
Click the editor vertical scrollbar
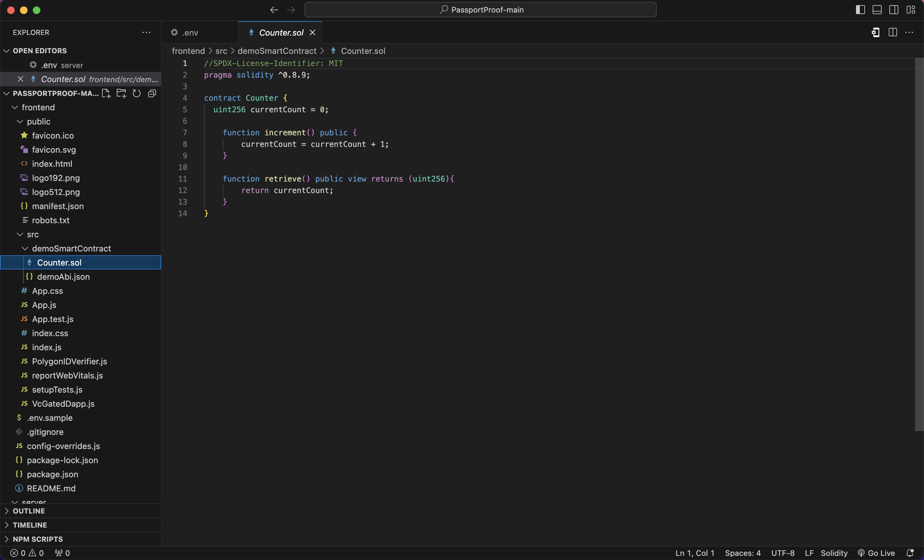[919, 244]
